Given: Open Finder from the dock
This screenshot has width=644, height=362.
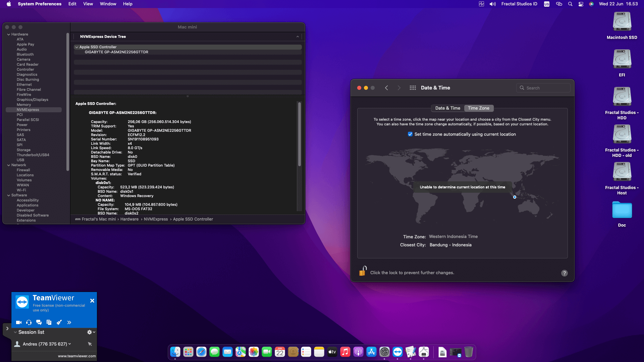Looking at the screenshot, I should point(175,352).
